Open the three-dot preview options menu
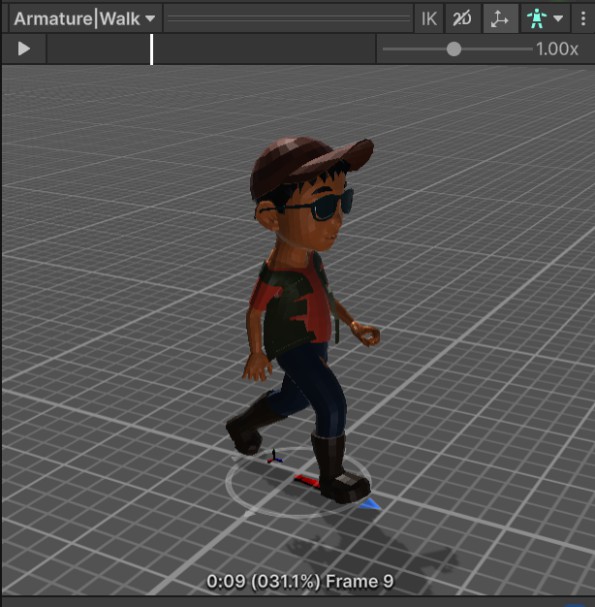The width and height of the screenshot is (595, 607). point(583,19)
